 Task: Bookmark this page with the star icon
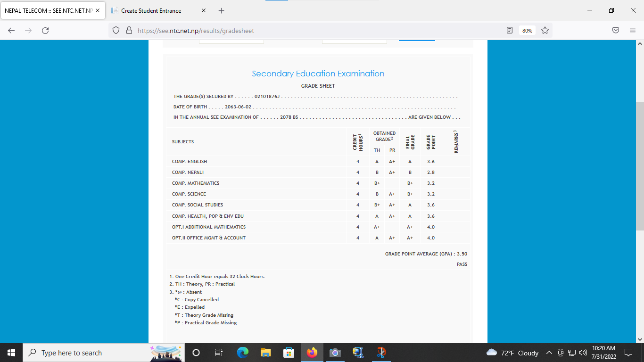tap(545, 30)
